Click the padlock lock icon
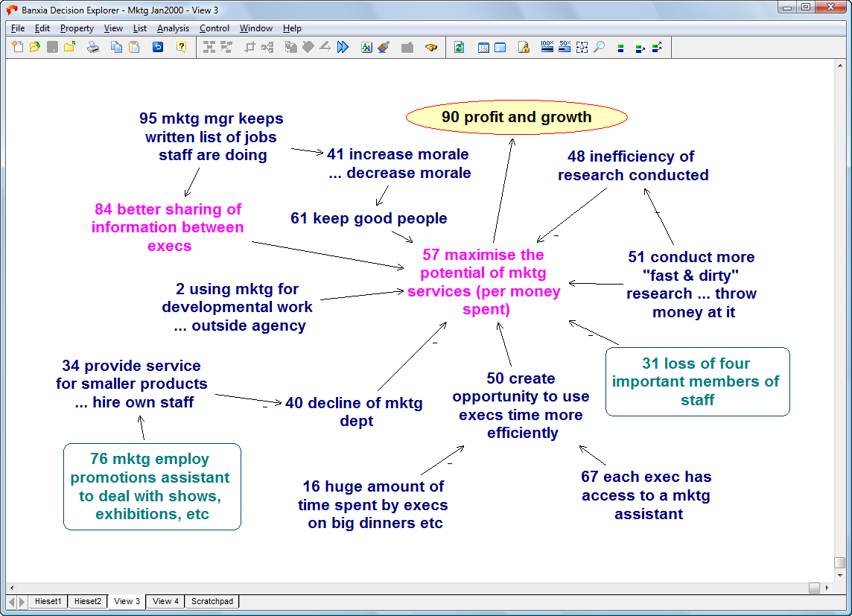 point(524,47)
